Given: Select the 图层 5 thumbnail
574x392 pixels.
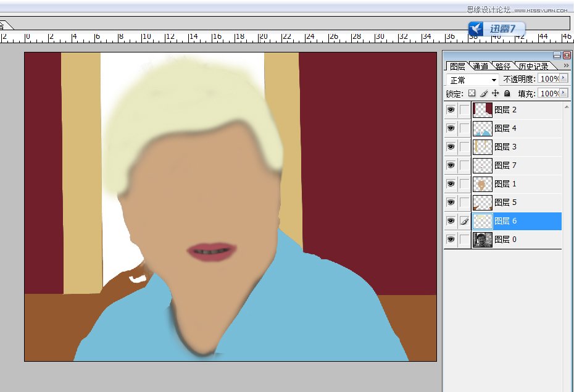Looking at the screenshot, I should [x=483, y=202].
